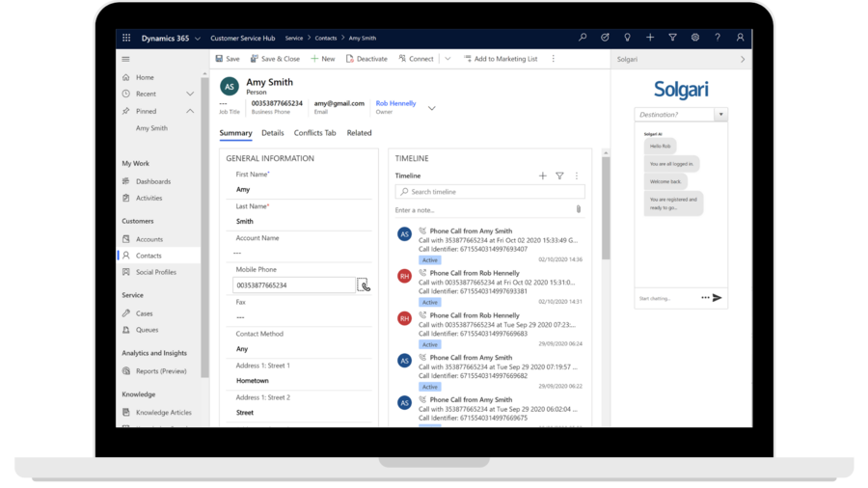This screenshot has height=488, width=868.
Task: Expand the contact header details chevron
Action: click(x=431, y=108)
